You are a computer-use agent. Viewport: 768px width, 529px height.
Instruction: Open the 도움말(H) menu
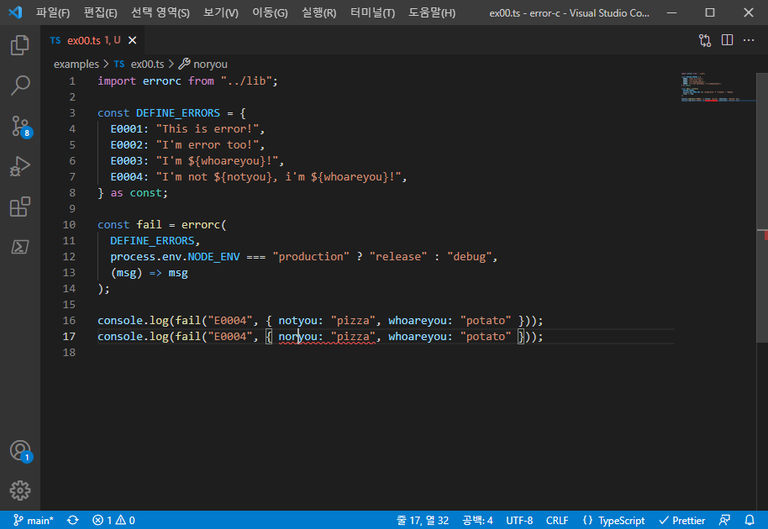[432, 13]
